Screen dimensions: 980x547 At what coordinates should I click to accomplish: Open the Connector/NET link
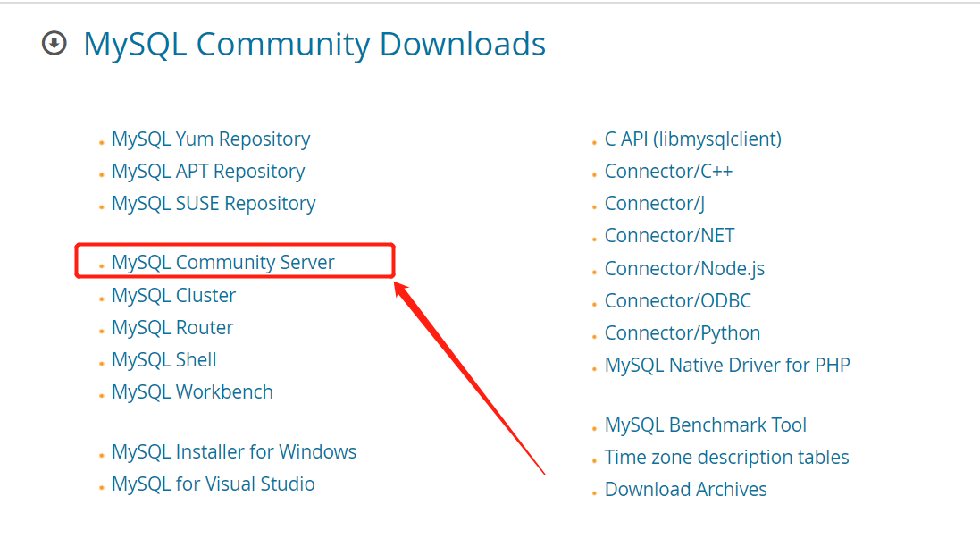669,236
